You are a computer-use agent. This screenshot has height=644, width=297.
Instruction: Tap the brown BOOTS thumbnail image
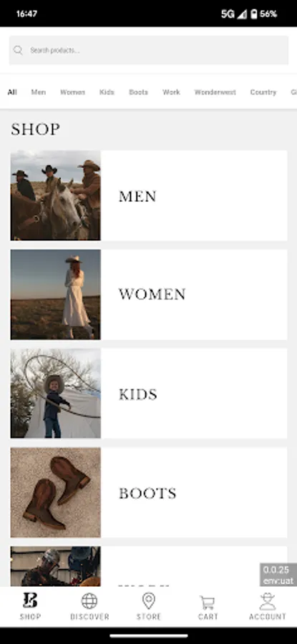(55, 492)
